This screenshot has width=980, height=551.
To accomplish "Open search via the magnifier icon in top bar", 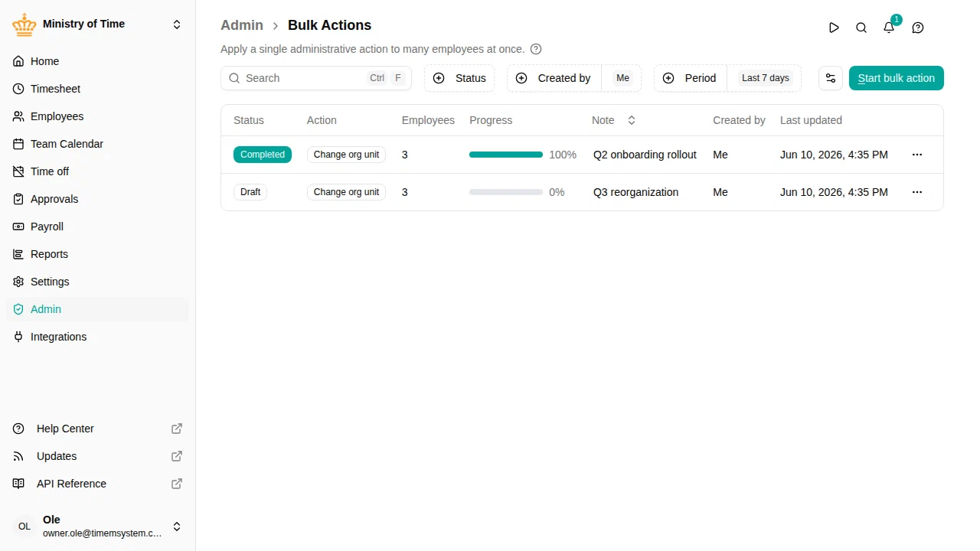I will (x=861, y=28).
